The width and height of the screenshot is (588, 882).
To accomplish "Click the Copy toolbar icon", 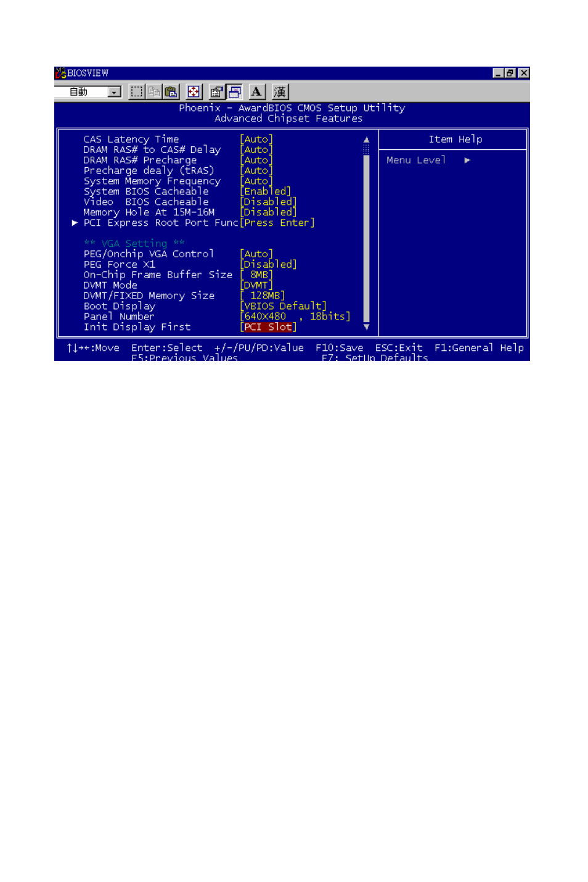I will [154, 92].
